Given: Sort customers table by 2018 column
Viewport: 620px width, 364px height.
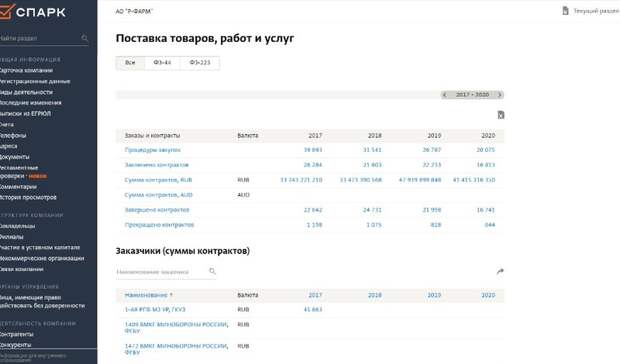Looking at the screenshot, I should click(375, 295).
